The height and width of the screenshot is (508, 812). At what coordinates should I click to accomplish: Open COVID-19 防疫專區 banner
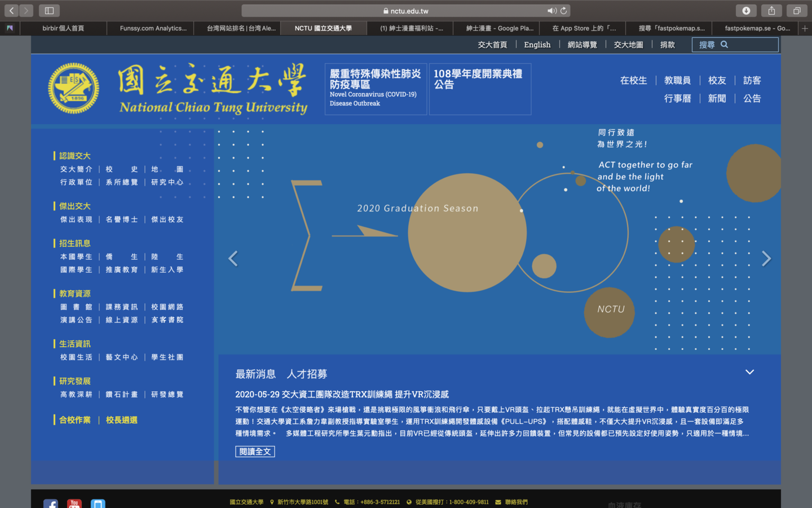click(376, 89)
